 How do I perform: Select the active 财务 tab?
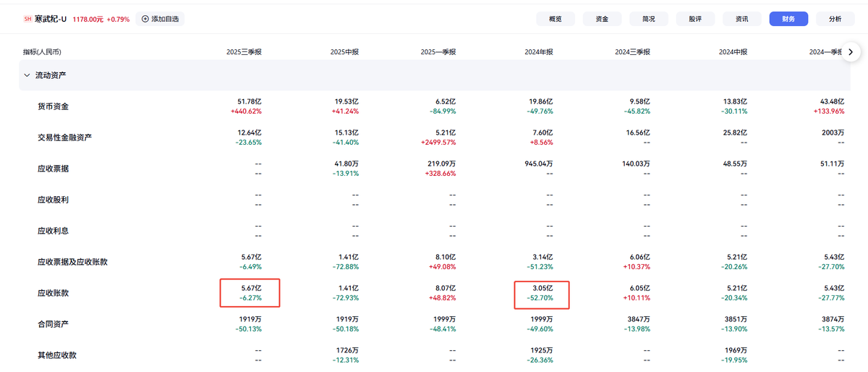click(788, 20)
